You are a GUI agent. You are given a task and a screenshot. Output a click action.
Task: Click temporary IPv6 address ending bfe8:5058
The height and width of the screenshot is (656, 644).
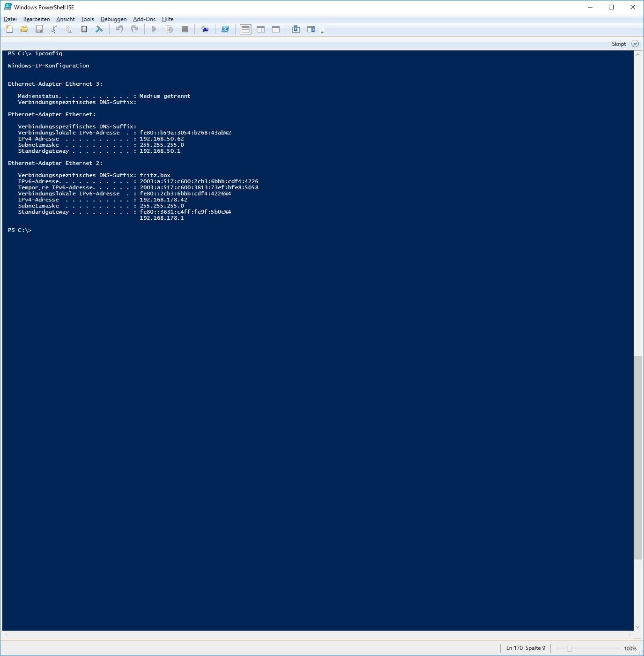tap(199, 187)
